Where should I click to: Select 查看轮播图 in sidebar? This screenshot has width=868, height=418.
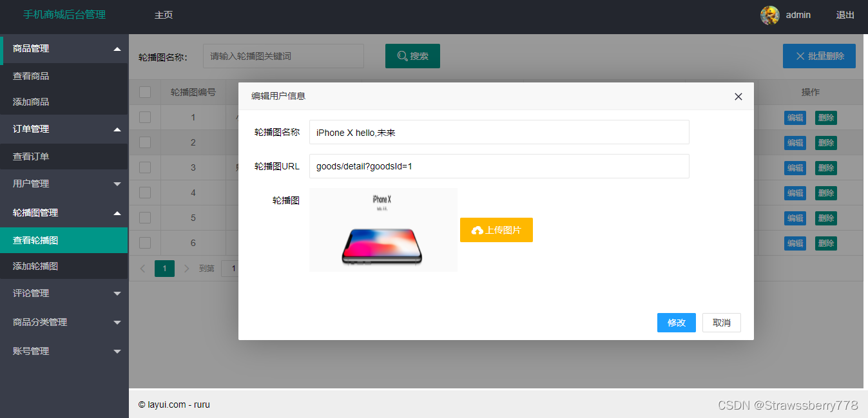pos(64,240)
